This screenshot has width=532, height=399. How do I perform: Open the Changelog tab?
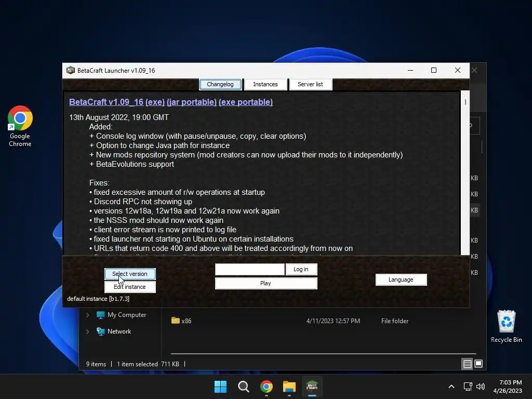click(220, 84)
